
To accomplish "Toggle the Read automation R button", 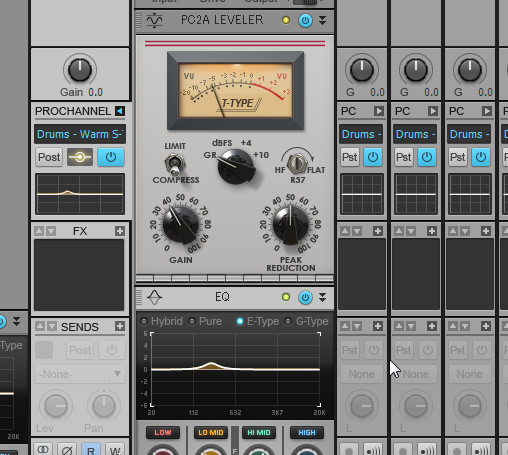I will (x=91, y=449).
